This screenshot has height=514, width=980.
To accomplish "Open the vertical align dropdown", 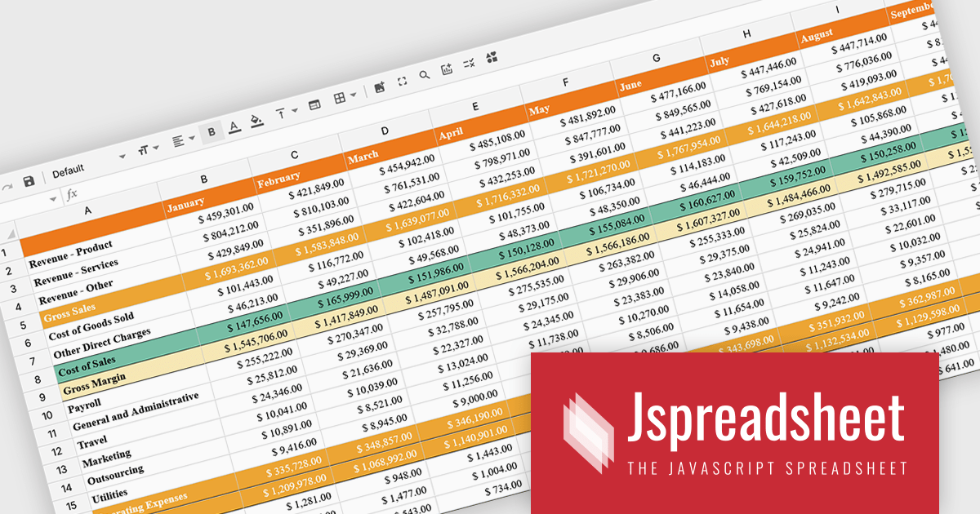I will [x=285, y=113].
